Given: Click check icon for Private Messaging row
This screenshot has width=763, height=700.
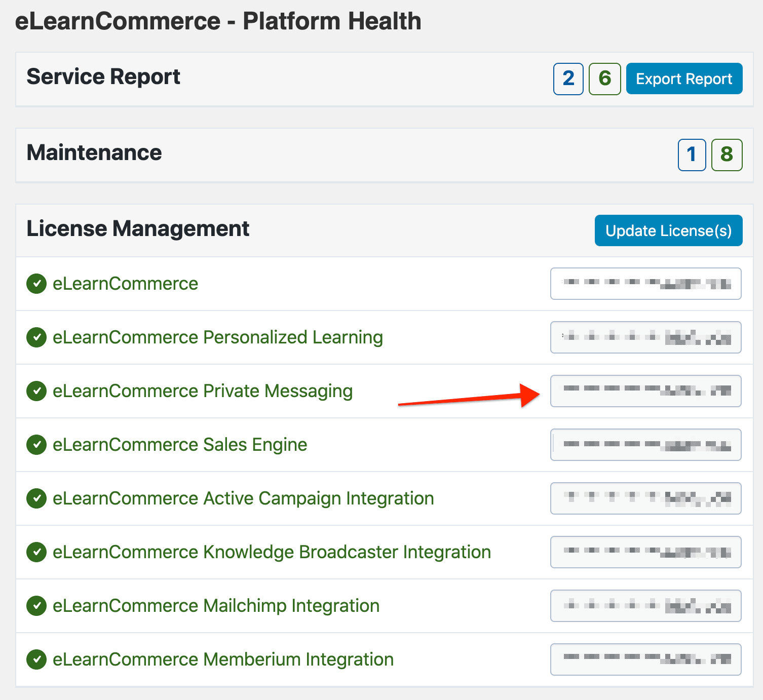Looking at the screenshot, I should click(x=36, y=391).
